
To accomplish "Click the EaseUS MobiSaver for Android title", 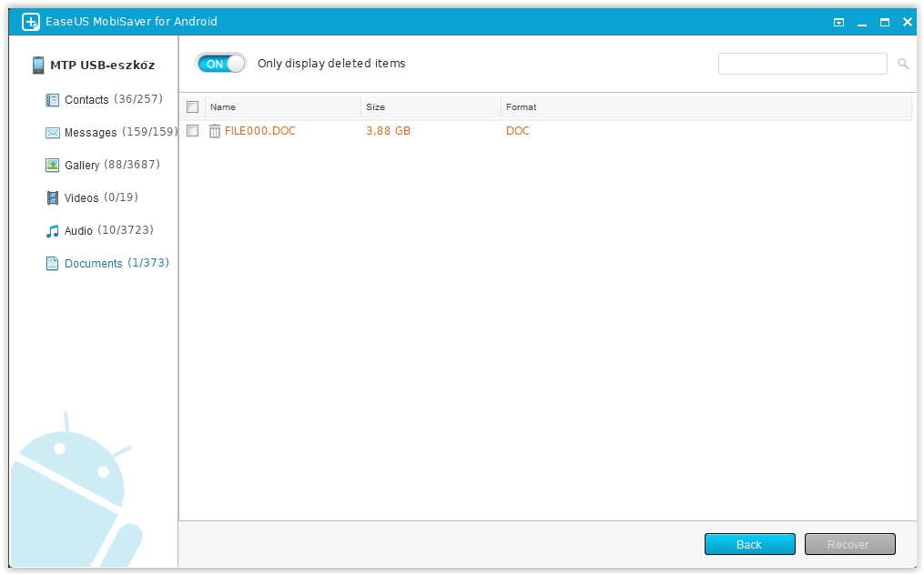I will pyautogui.click(x=131, y=22).
